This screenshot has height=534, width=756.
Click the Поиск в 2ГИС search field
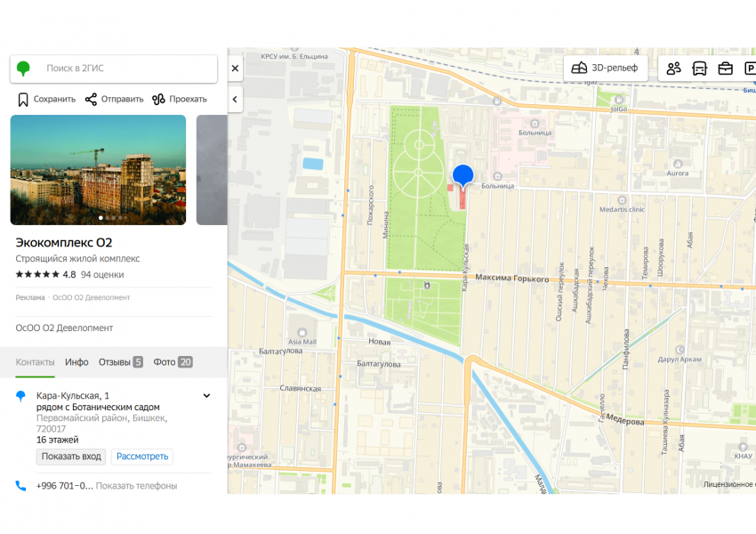125,69
